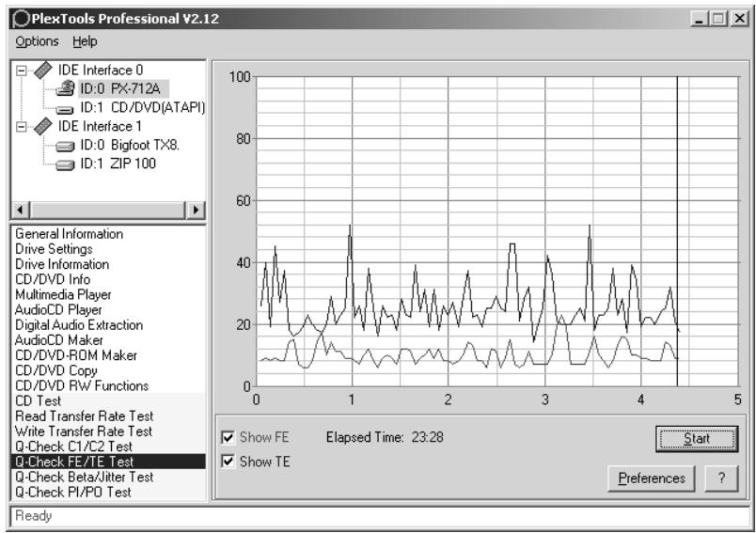Open Drive Settings

click(54, 249)
